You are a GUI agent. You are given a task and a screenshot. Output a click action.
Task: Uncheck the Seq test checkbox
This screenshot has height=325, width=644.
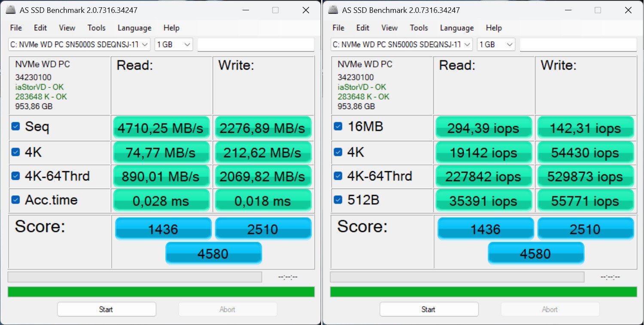pyautogui.click(x=15, y=127)
